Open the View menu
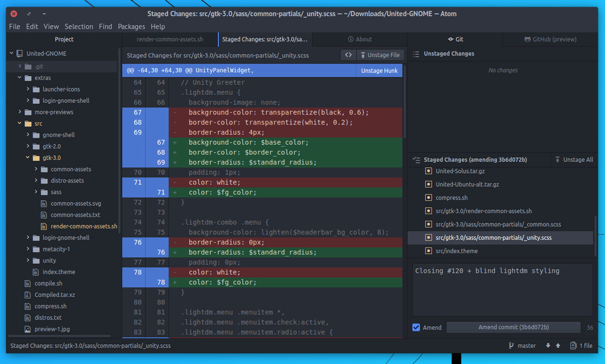605x364 pixels. point(51,26)
